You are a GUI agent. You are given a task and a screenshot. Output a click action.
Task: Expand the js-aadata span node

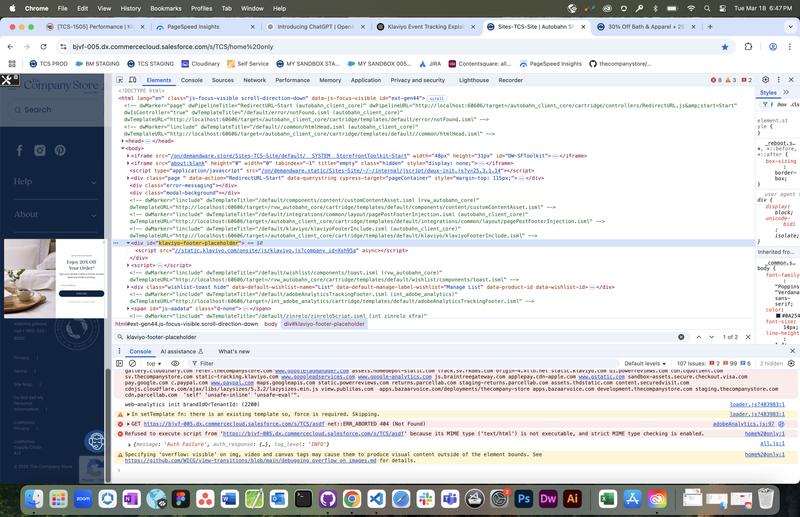pos(128,308)
